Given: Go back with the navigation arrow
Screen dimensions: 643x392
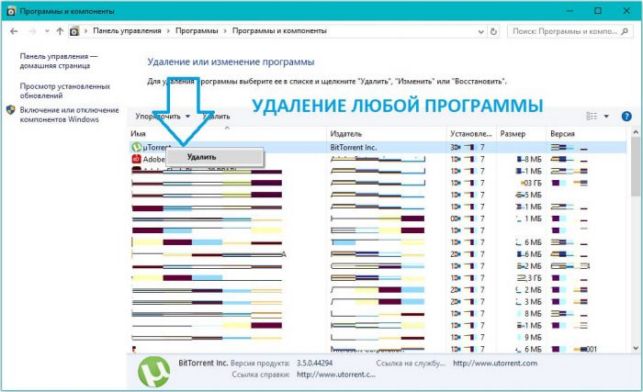Looking at the screenshot, I should (14, 31).
